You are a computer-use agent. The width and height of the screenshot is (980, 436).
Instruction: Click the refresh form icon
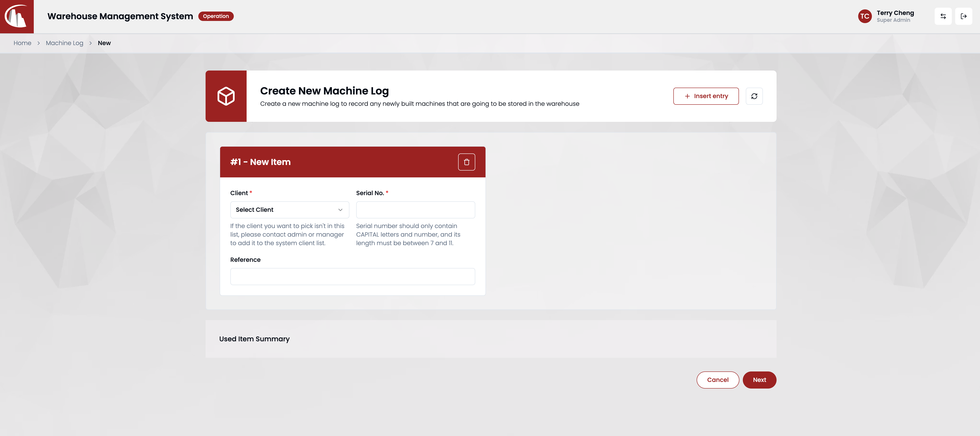click(754, 96)
